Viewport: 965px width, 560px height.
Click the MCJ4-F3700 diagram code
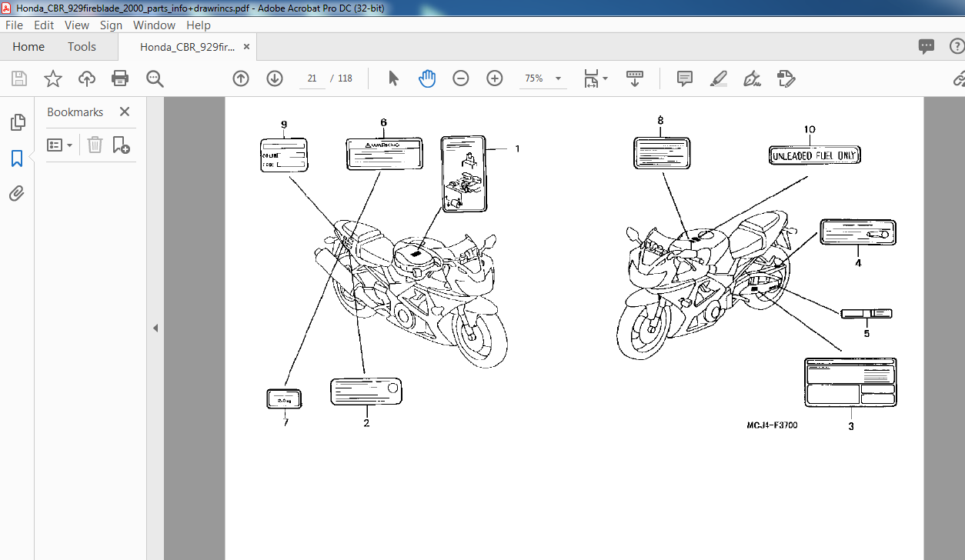[772, 425]
